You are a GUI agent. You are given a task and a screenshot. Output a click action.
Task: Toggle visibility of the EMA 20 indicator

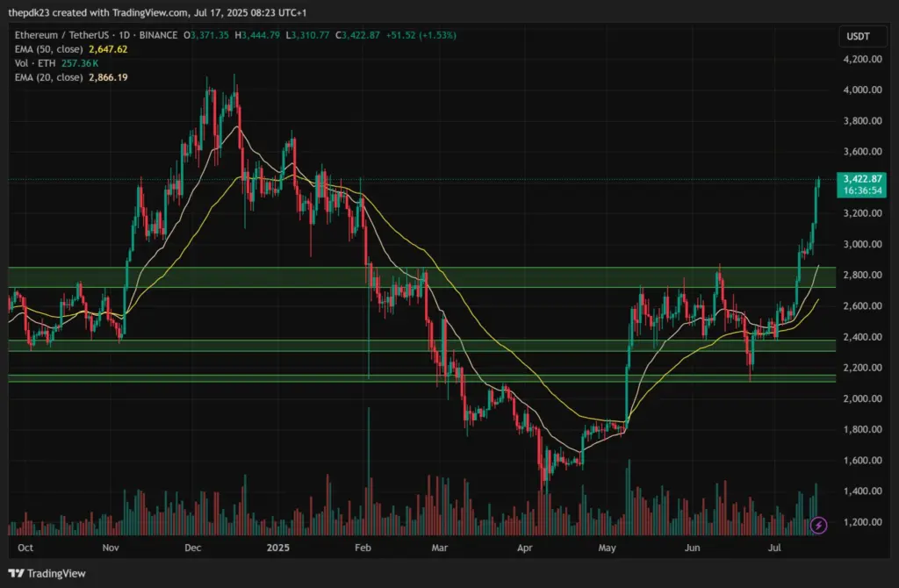140,78
